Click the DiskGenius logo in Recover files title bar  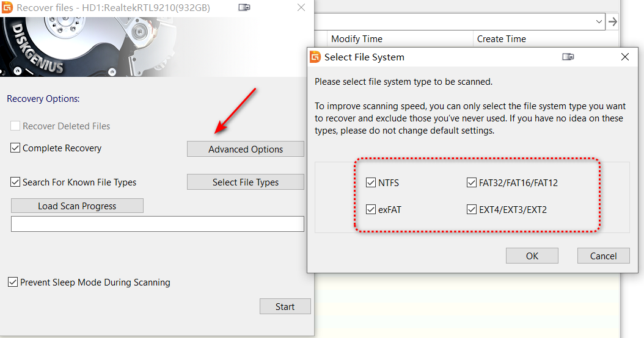tap(8, 8)
